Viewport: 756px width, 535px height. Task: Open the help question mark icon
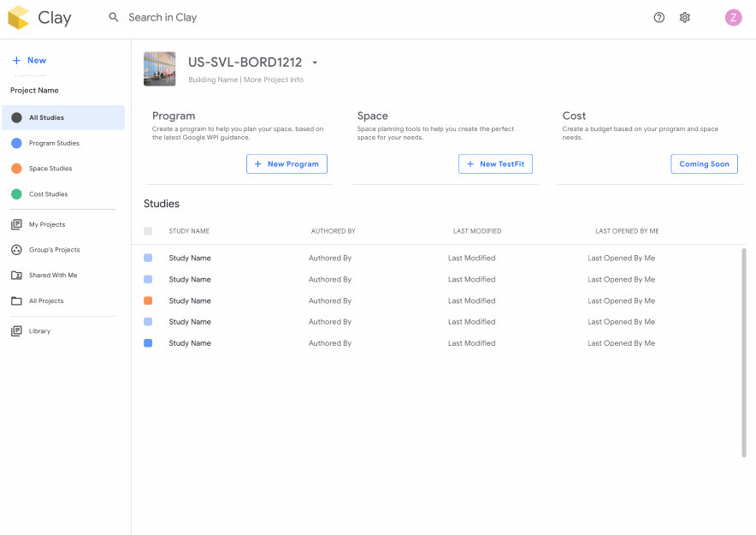(659, 17)
